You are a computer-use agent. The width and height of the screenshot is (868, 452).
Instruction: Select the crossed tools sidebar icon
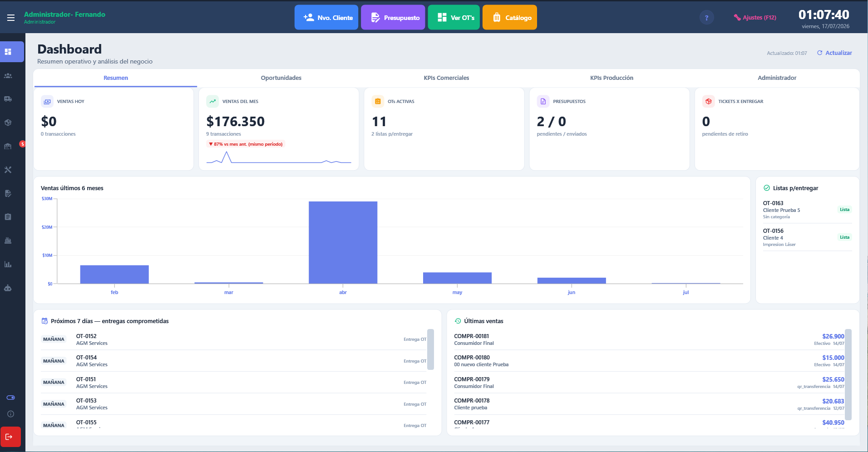tap(8, 170)
